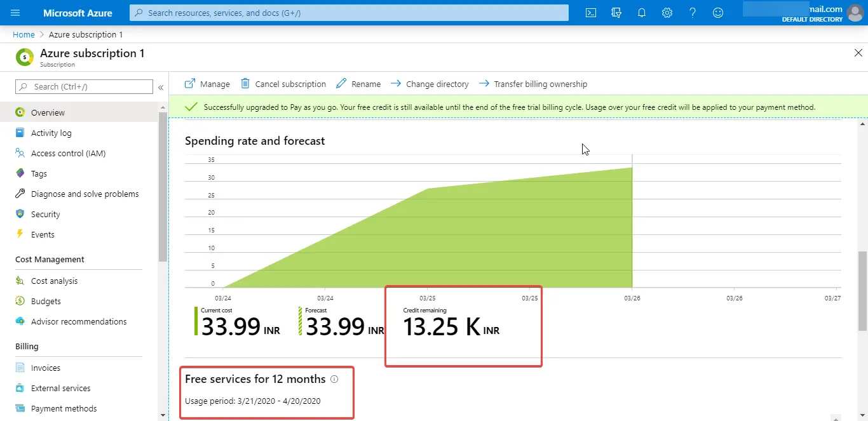868x421 pixels.
Task: Click the Access control (IAM) icon
Action: [20, 153]
